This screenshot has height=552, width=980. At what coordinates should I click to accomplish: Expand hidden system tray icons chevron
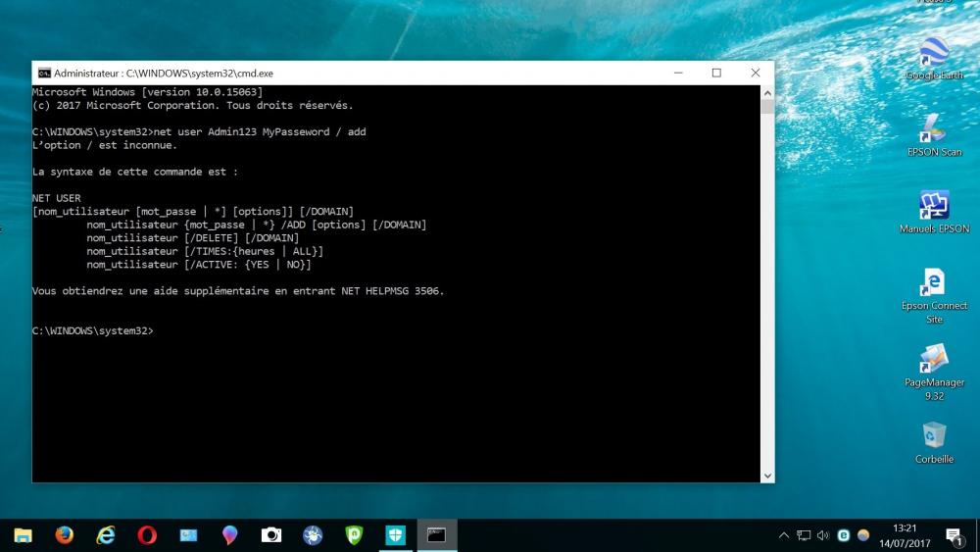pos(784,535)
